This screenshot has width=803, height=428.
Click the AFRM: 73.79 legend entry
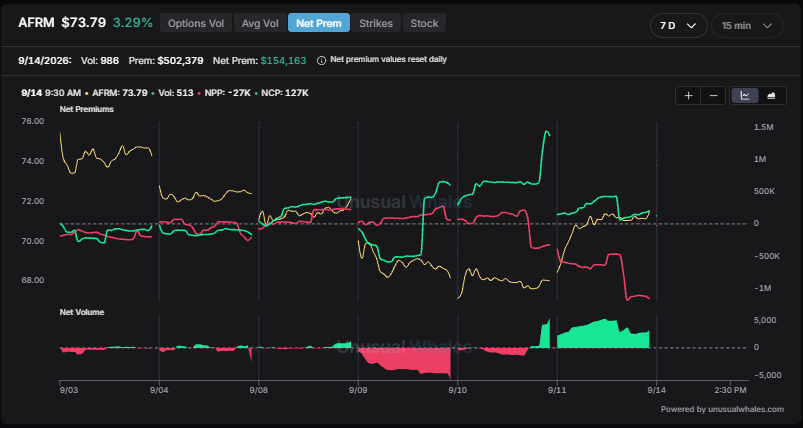click(120, 93)
